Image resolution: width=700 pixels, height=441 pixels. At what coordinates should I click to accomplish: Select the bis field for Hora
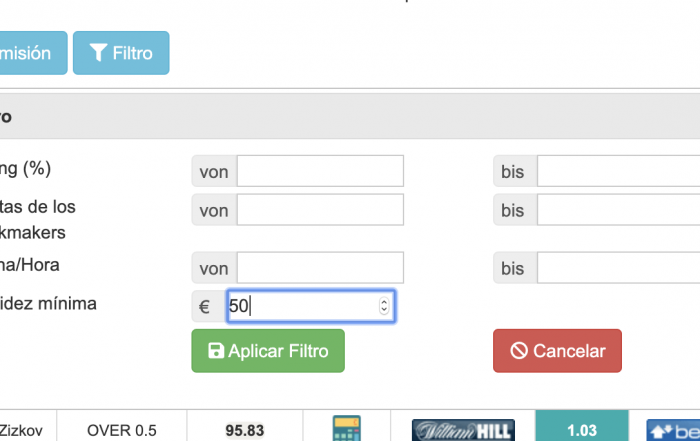pyautogui.click(x=618, y=267)
